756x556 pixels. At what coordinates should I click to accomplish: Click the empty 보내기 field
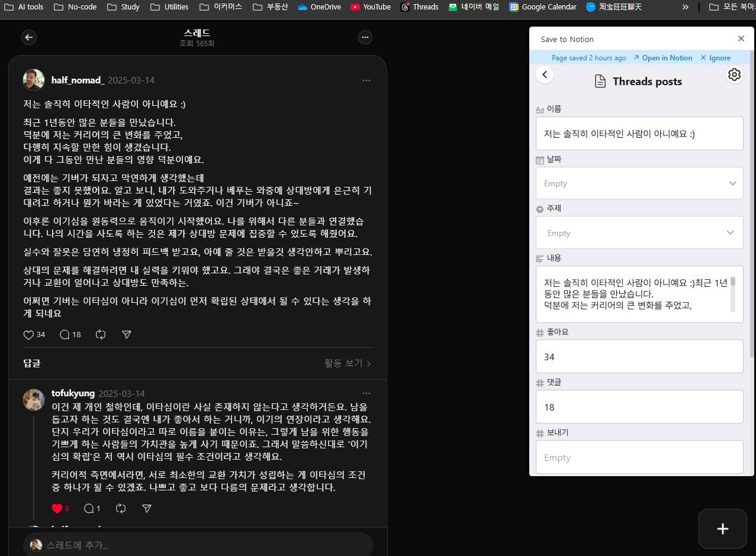tap(639, 457)
